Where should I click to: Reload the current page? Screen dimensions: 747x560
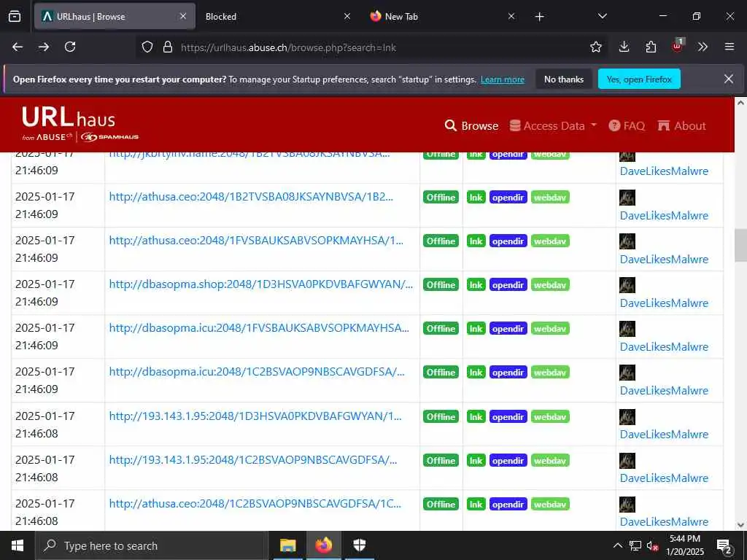(70, 47)
